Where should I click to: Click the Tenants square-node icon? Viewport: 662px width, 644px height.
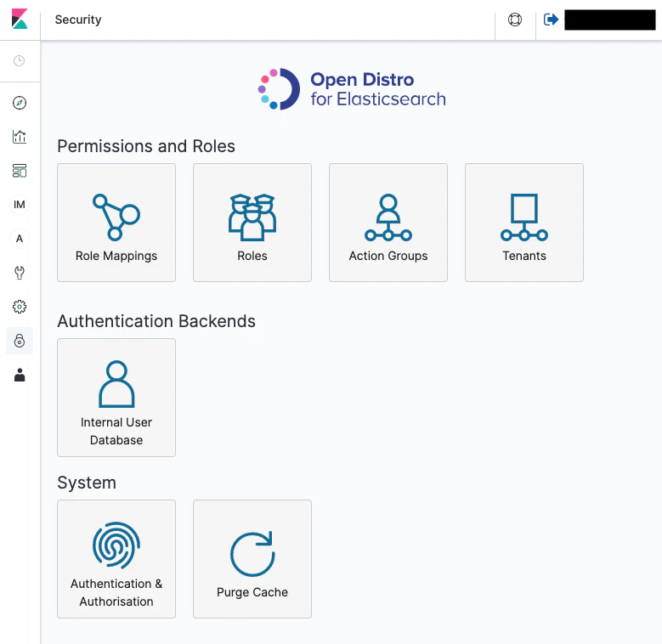(524, 217)
